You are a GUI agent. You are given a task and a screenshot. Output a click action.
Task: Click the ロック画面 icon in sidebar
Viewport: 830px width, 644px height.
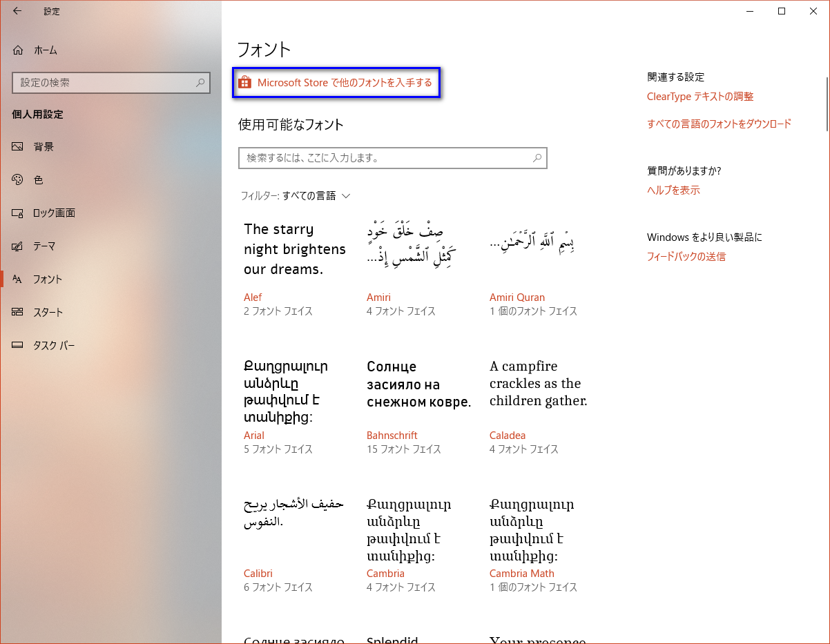[18, 213]
